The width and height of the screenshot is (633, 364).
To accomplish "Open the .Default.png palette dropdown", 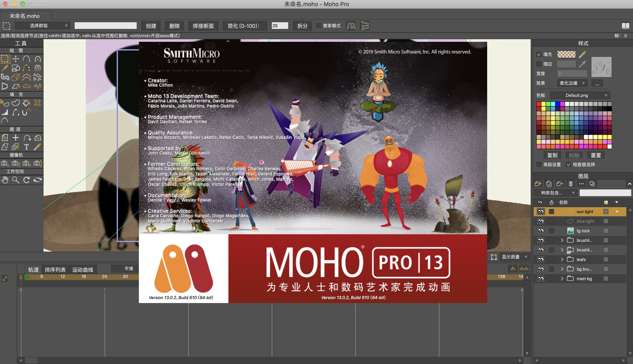I will 580,95.
